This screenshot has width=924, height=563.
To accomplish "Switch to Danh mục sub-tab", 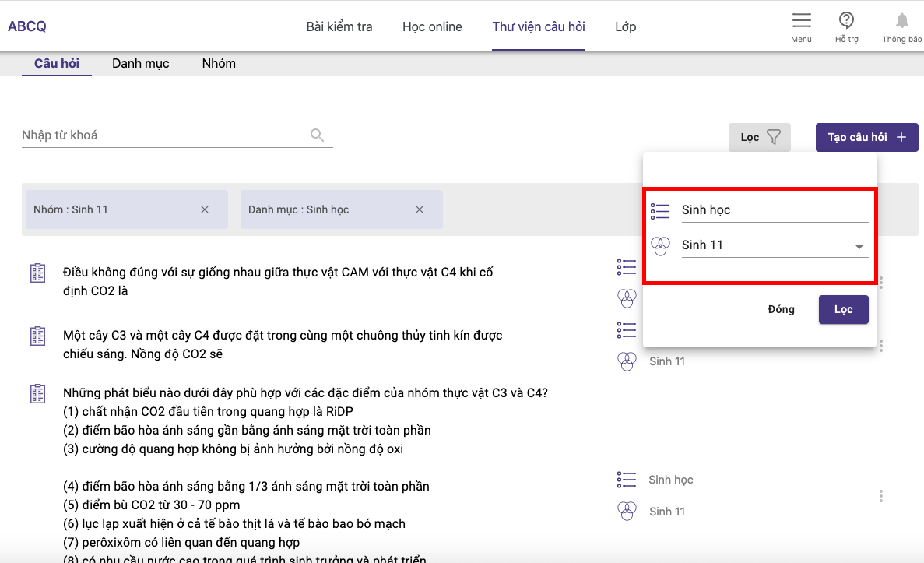I will pos(141,63).
